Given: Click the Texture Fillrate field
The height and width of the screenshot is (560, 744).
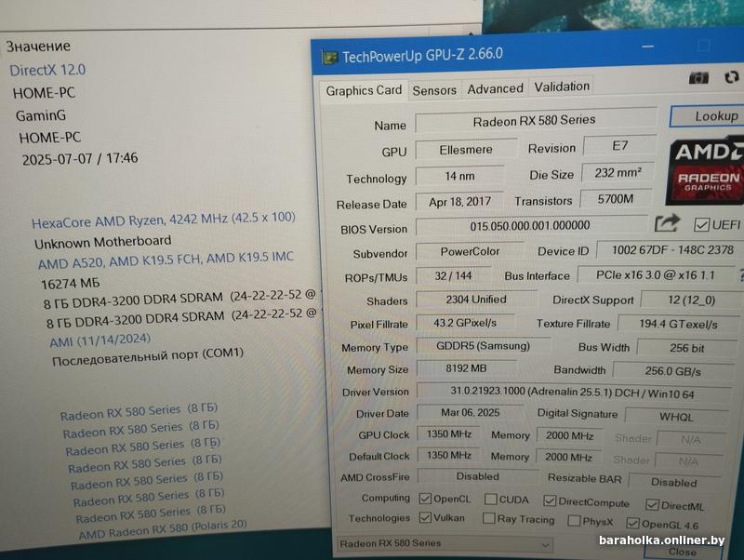Looking at the screenshot, I should tap(679, 324).
